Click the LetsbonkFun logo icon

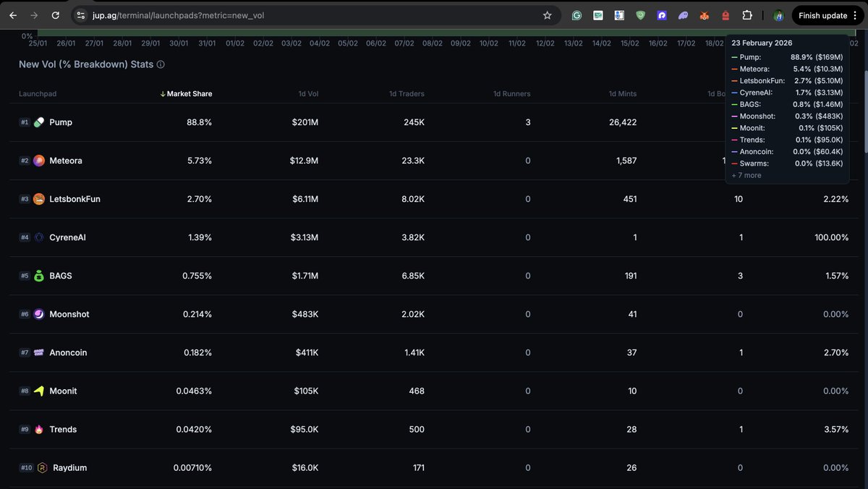tap(39, 199)
